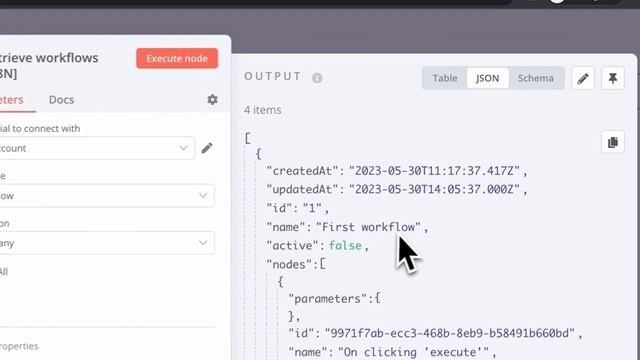Switch output view to Table

pos(444,78)
